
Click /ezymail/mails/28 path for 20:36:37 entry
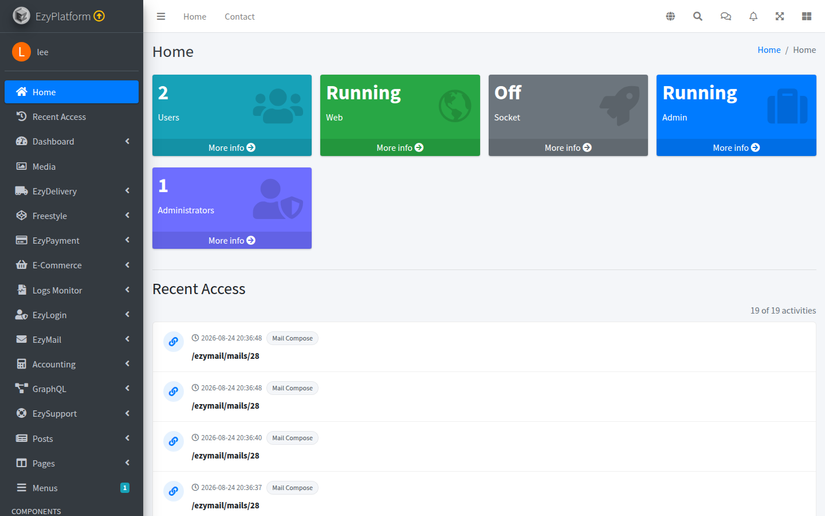pos(225,505)
